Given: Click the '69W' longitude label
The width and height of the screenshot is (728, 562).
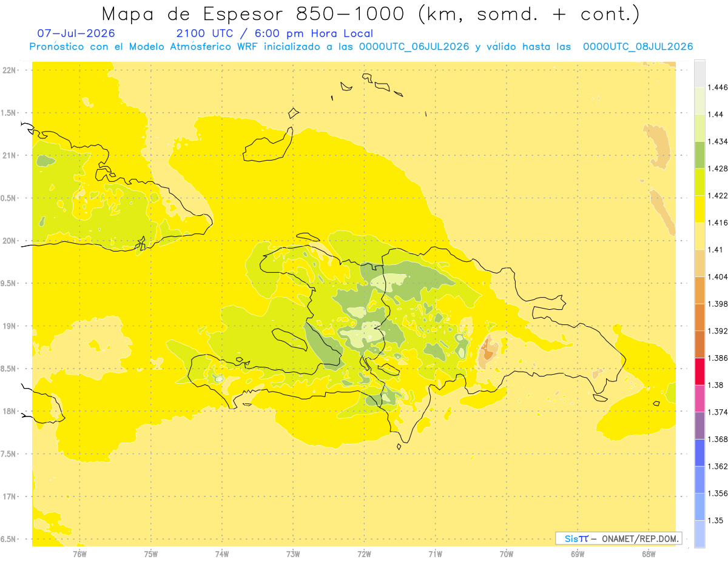Looking at the screenshot, I should pos(578,554).
